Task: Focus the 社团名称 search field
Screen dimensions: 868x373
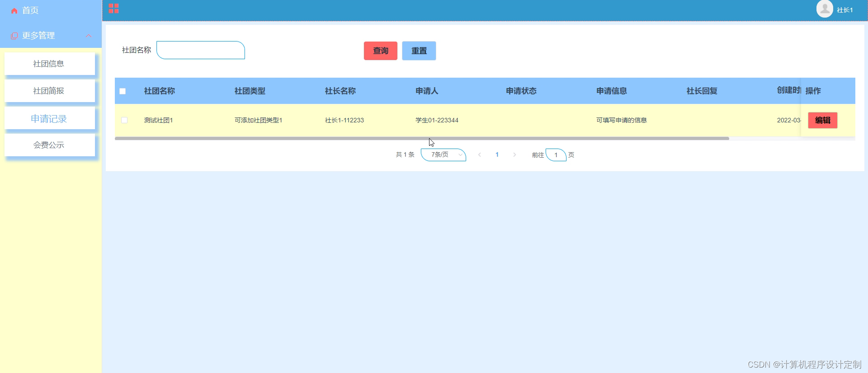Action: (x=201, y=50)
